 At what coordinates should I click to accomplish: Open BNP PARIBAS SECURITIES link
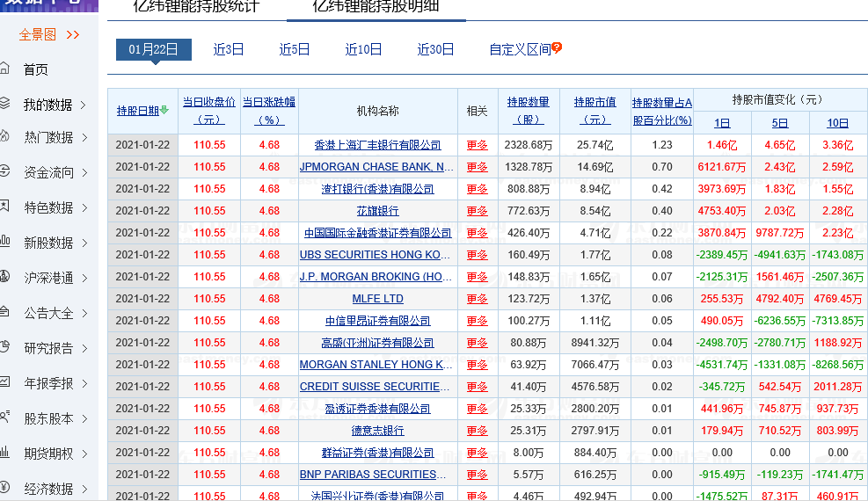click(x=373, y=475)
